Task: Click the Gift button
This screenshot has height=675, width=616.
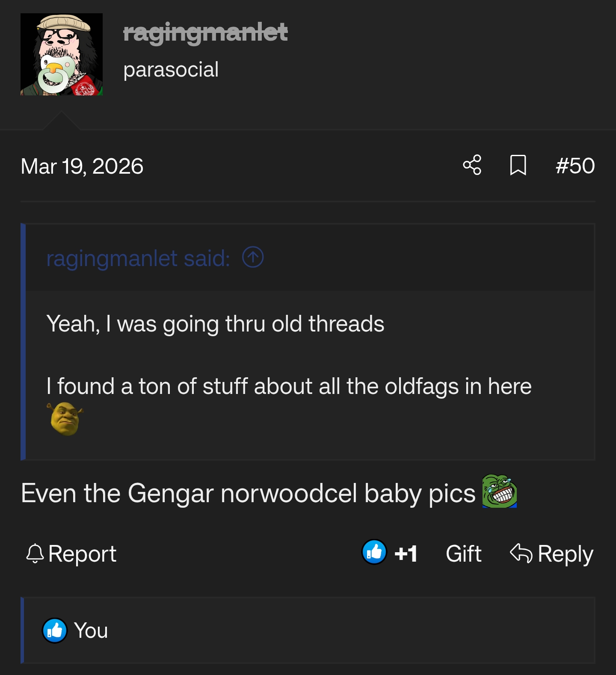Action: click(464, 554)
